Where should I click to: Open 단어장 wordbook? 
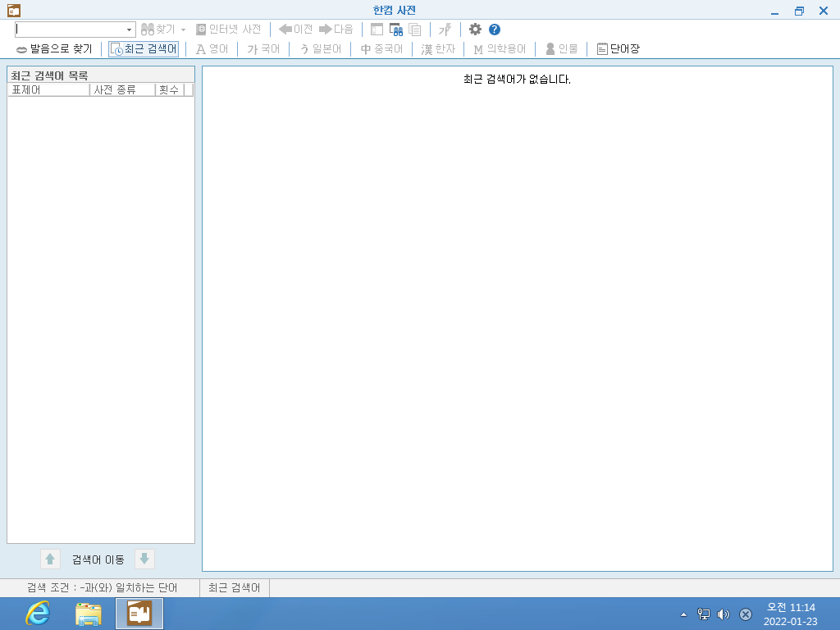click(x=619, y=48)
